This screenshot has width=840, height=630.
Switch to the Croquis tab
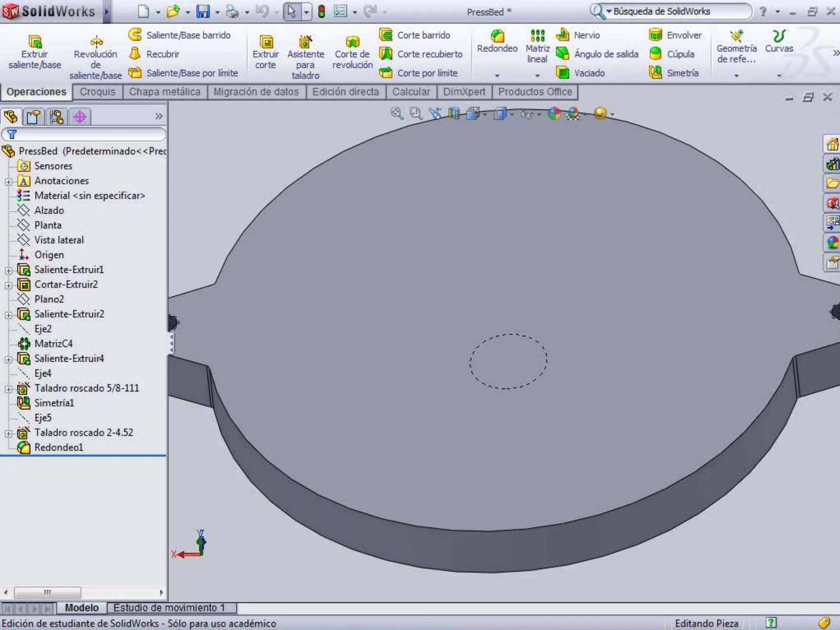pyautogui.click(x=98, y=92)
